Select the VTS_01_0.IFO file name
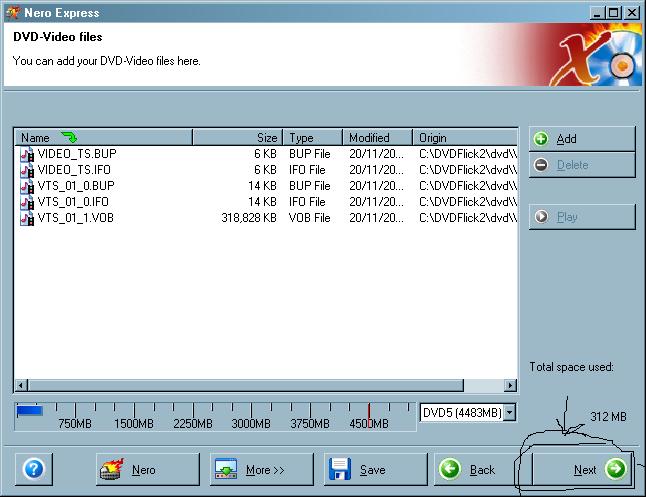The image size is (646, 497). point(73,202)
